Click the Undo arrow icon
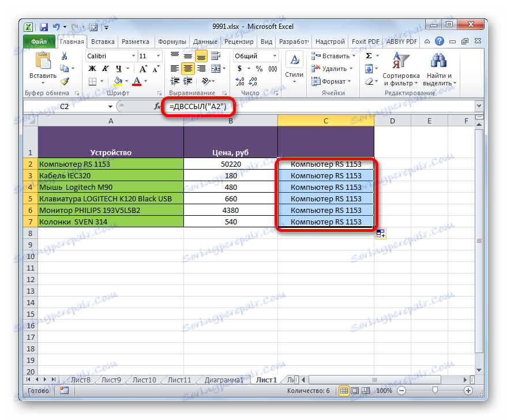Screen dimensions: 507x420 click(x=57, y=27)
